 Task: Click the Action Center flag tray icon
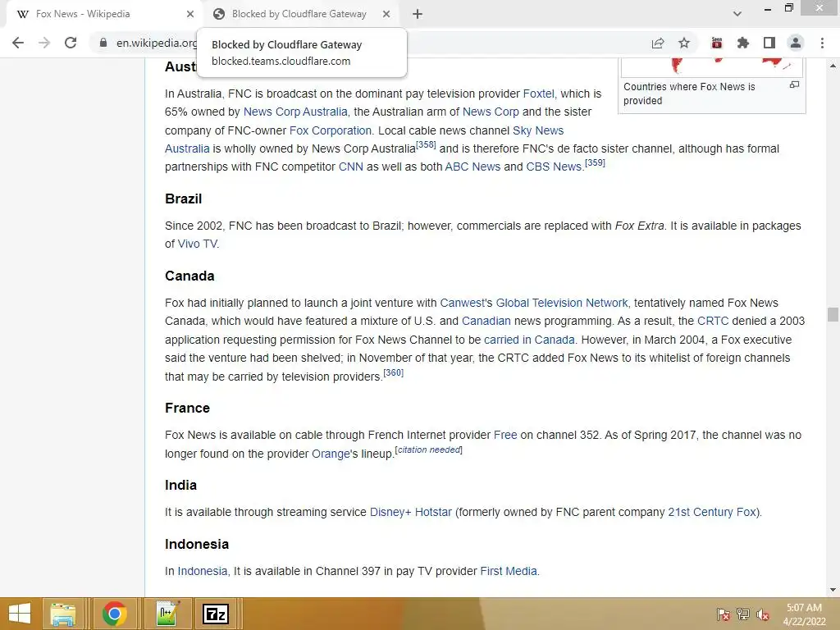[x=724, y=614]
